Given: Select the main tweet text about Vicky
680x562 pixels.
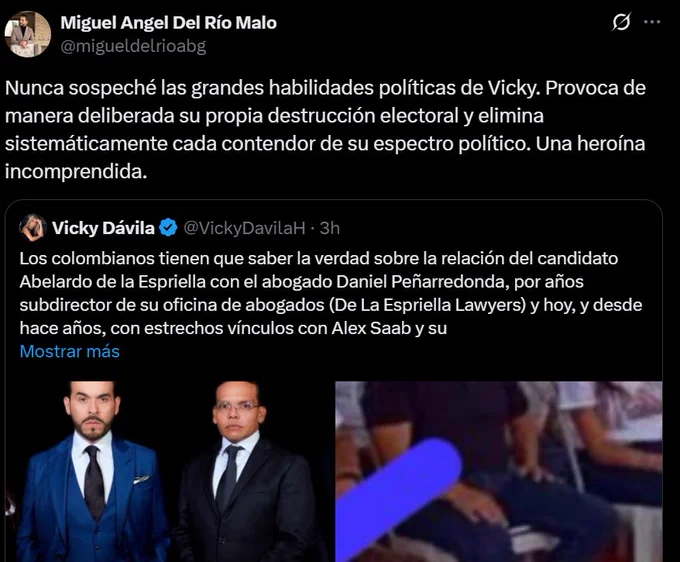Looking at the screenshot, I should click(325, 130).
